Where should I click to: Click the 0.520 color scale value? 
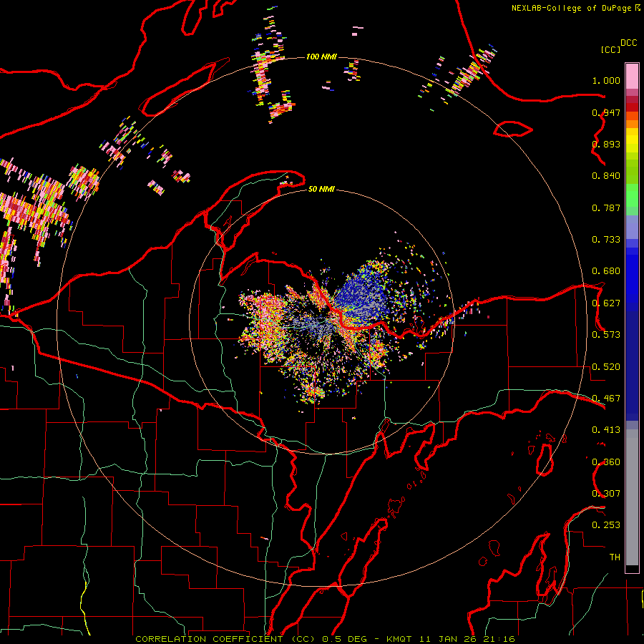[x=606, y=367]
